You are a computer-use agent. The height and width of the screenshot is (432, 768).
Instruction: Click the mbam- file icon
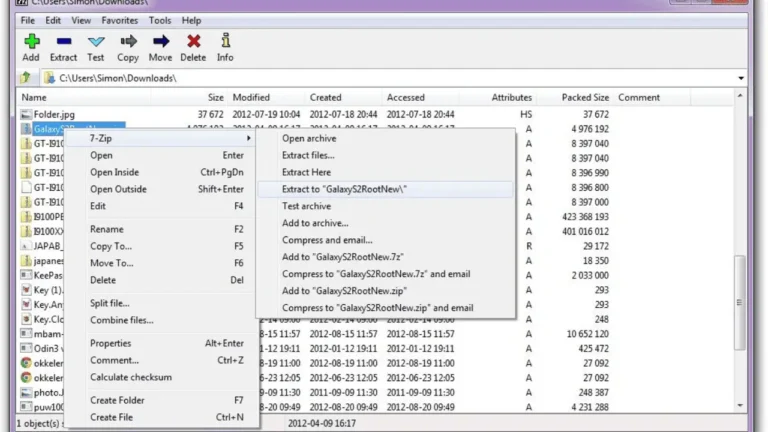tap(26, 334)
